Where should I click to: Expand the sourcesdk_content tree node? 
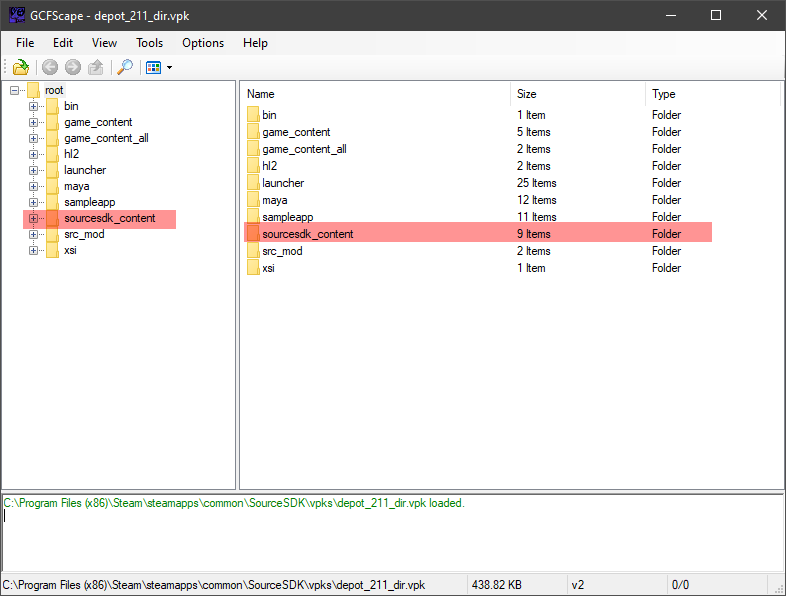point(33,219)
